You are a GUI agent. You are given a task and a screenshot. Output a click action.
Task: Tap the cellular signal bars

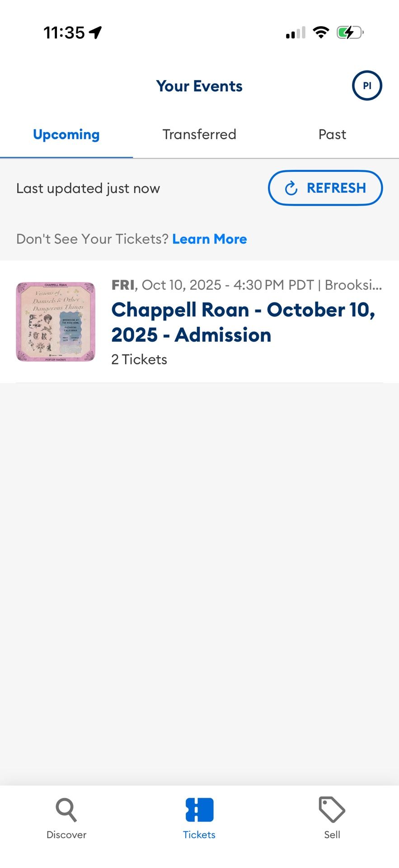coord(296,33)
